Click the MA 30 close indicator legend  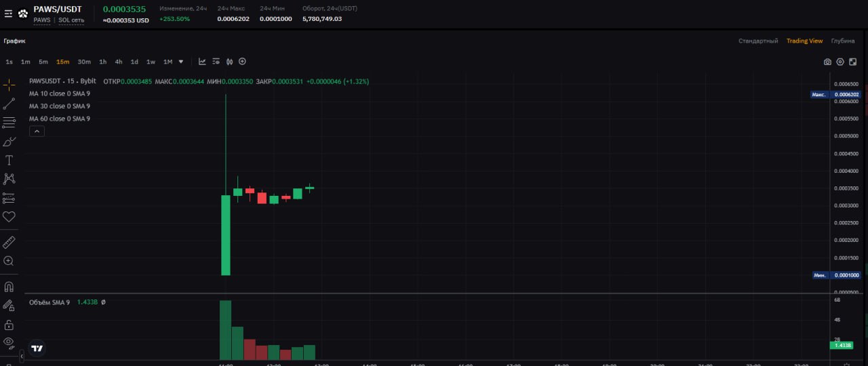point(60,106)
